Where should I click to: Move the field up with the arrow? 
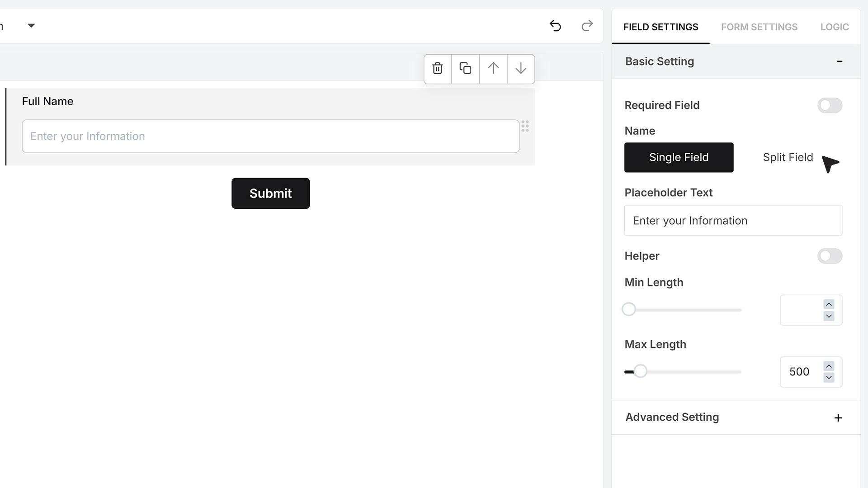click(493, 69)
